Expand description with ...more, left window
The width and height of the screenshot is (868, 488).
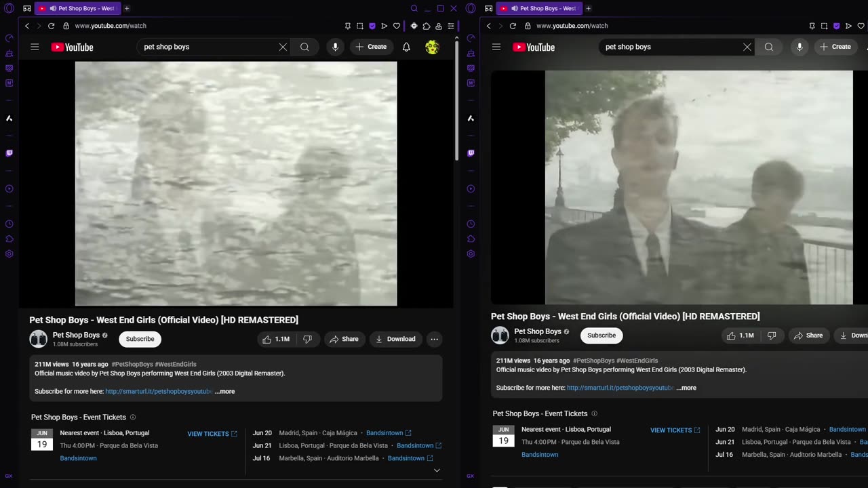224,391
